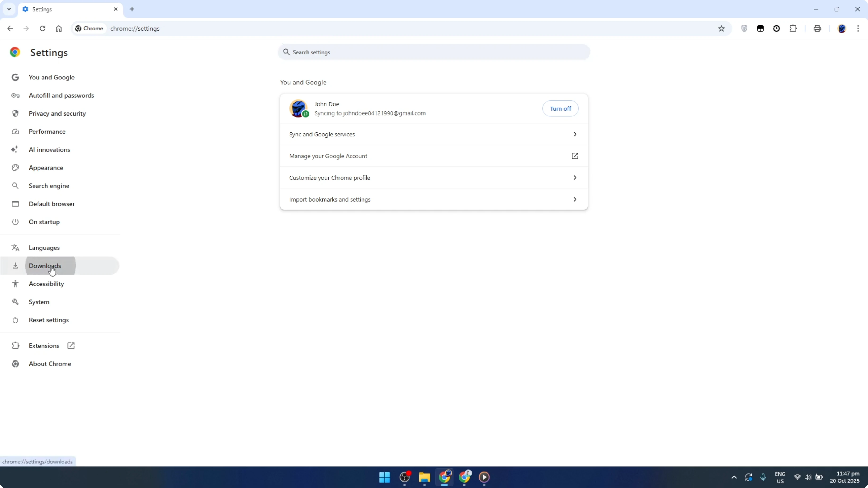
Task: Turn off sync for John Doe
Action: tap(560, 109)
